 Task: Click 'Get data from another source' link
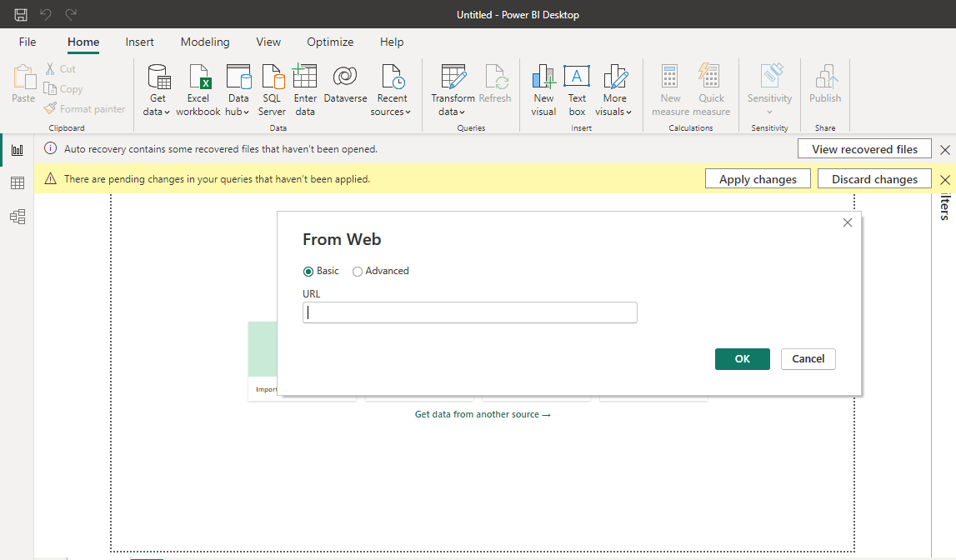click(x=483, y=413)
